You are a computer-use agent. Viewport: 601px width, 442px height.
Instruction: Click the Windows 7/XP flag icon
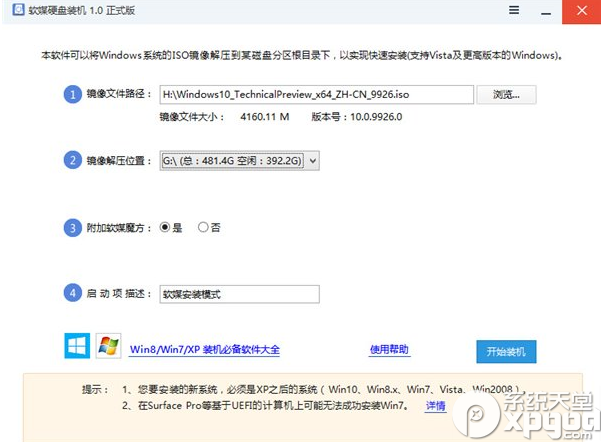click(108, 347)
